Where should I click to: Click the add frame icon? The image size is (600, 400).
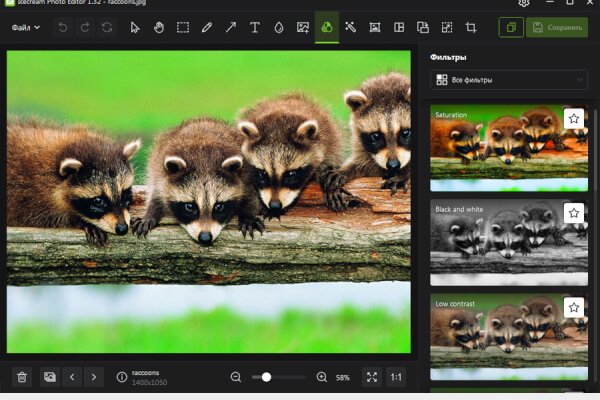(375, 28)
